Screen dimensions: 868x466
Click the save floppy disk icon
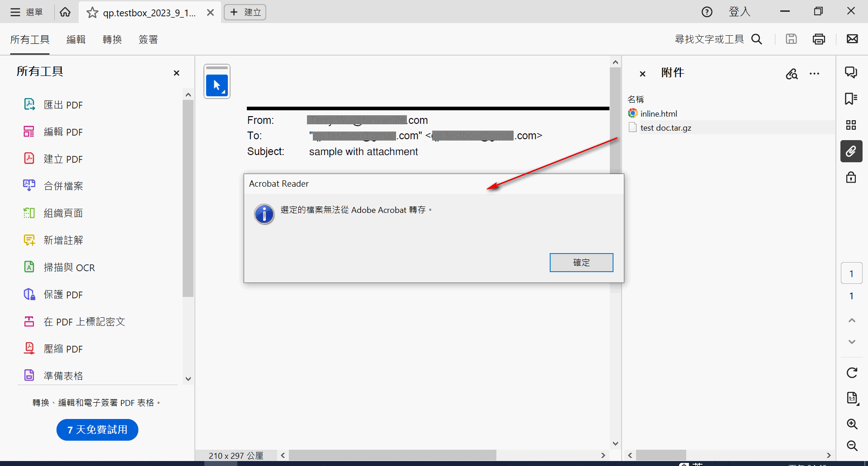click(791, 39)
